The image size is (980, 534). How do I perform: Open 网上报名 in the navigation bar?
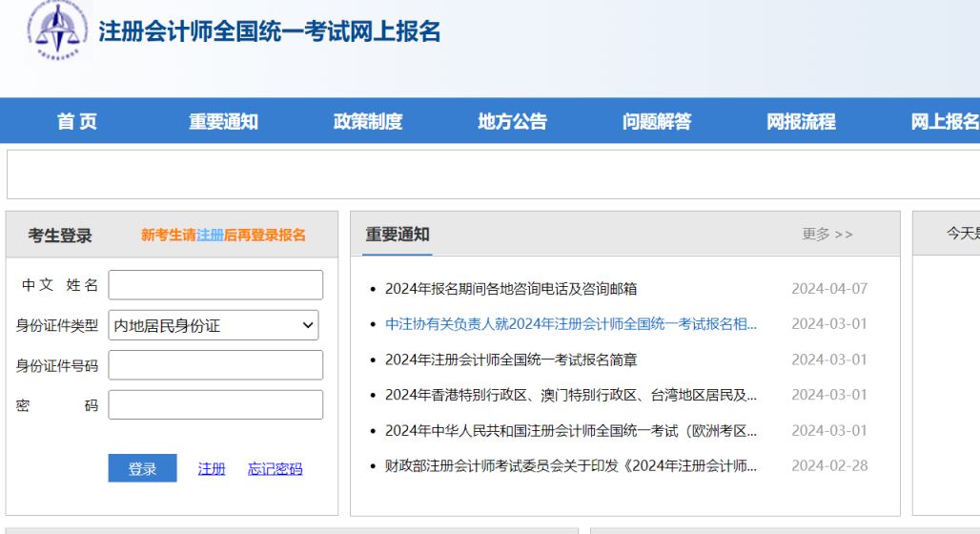944,121
